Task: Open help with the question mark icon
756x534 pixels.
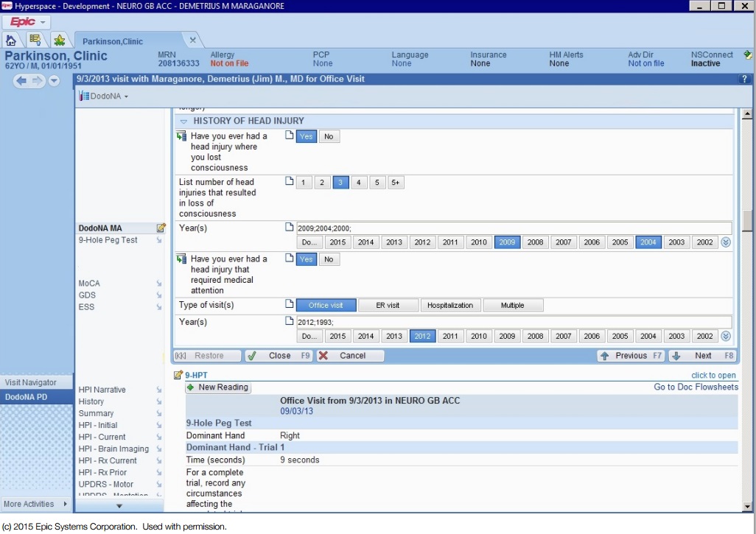Action: tap(744, 79)
